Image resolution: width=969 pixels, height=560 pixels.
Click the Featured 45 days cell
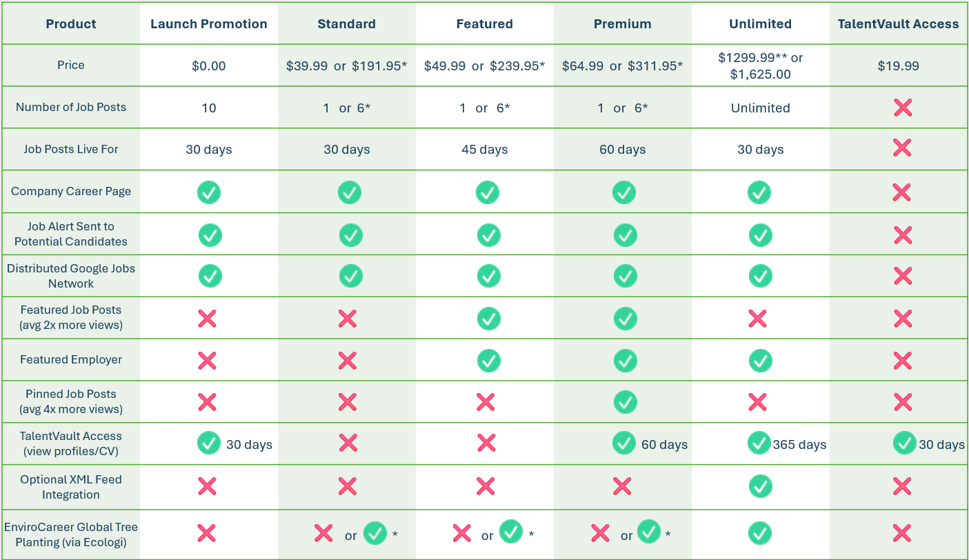(x=485, y=150)
